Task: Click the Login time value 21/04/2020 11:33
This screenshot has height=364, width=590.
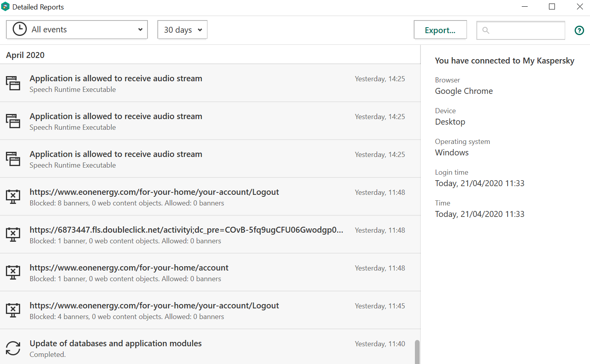Action: click(480, 183)
